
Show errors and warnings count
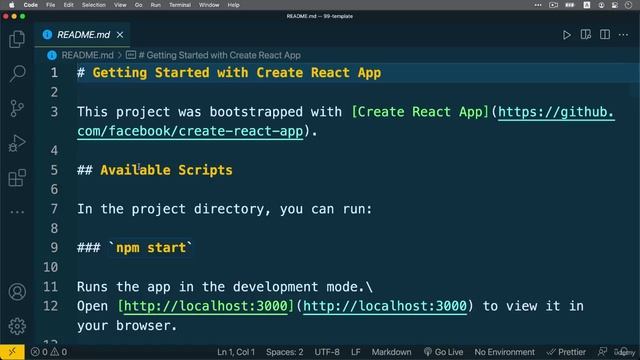(x=49, y=352)
